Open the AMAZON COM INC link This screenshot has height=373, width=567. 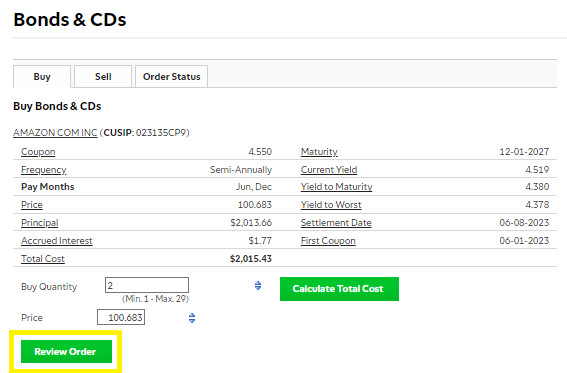pyautogui.click(x=55, y=133)
